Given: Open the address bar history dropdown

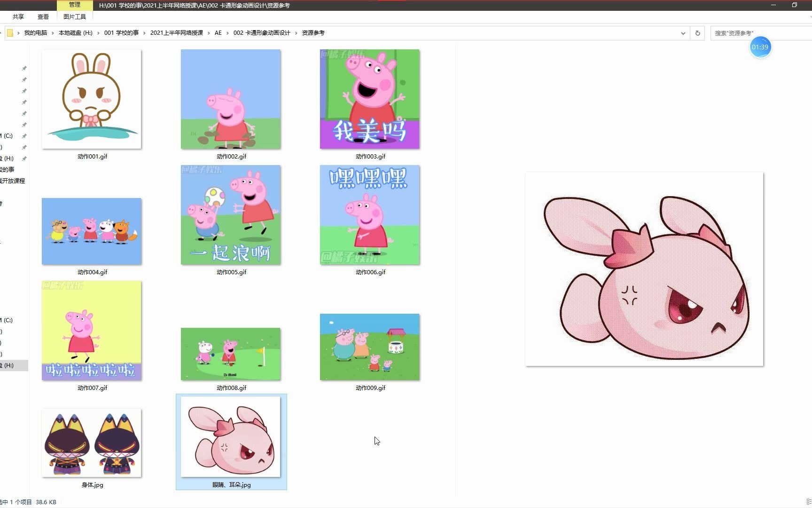Looking at the screenshot, I should point(683,33).
